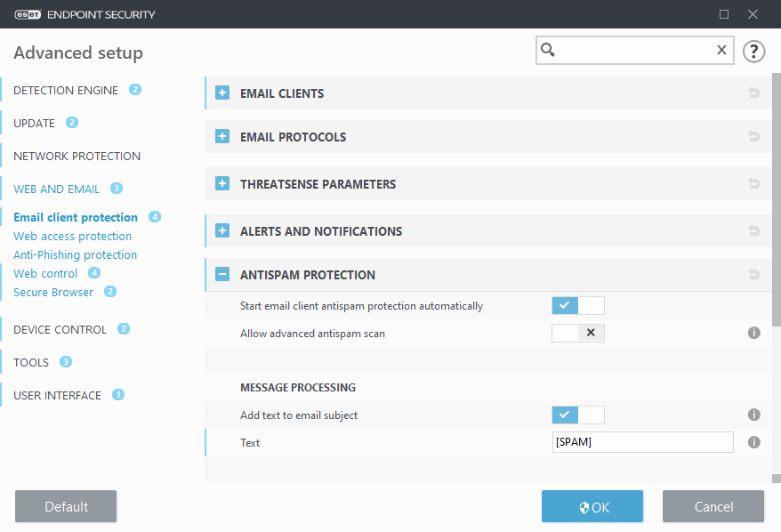
Task: Show info for Allow advanced antispam scan
Action: pos(754,333)
